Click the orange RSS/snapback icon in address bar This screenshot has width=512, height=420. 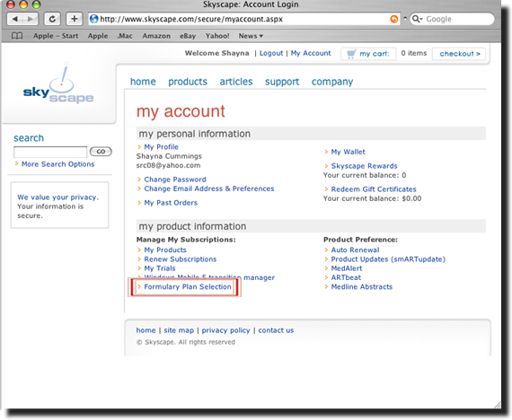coord(394,19)
